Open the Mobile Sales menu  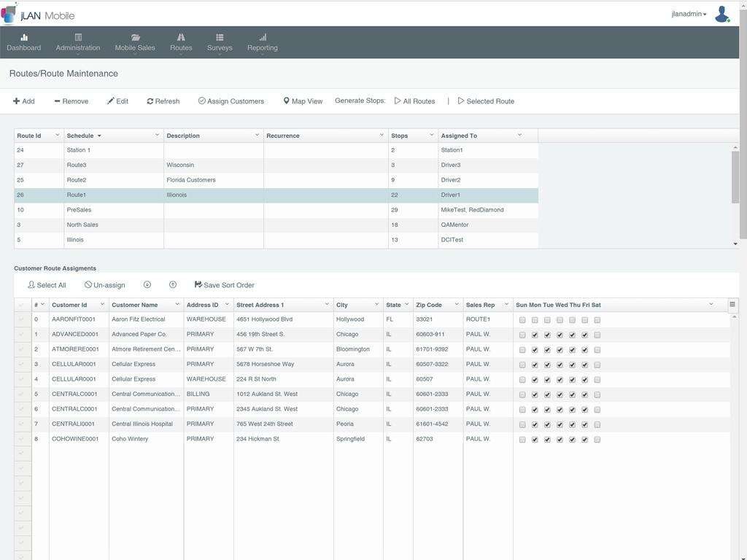pos(135,42)
